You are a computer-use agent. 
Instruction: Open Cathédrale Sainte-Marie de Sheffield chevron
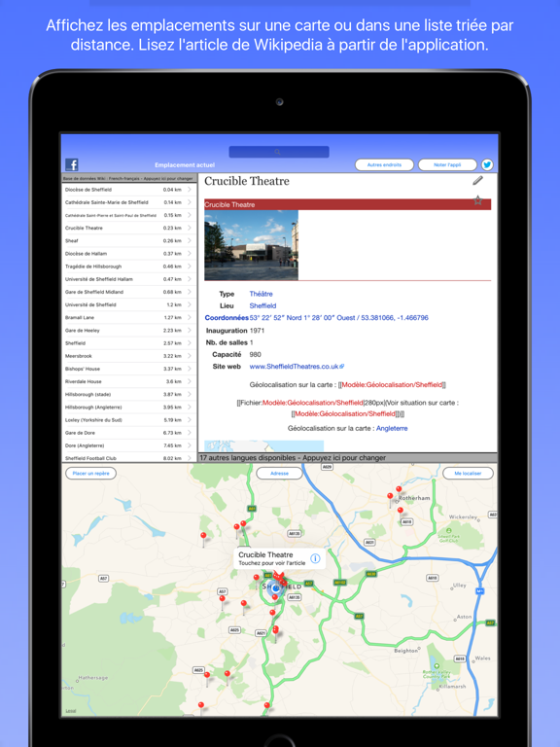[190, 202]
